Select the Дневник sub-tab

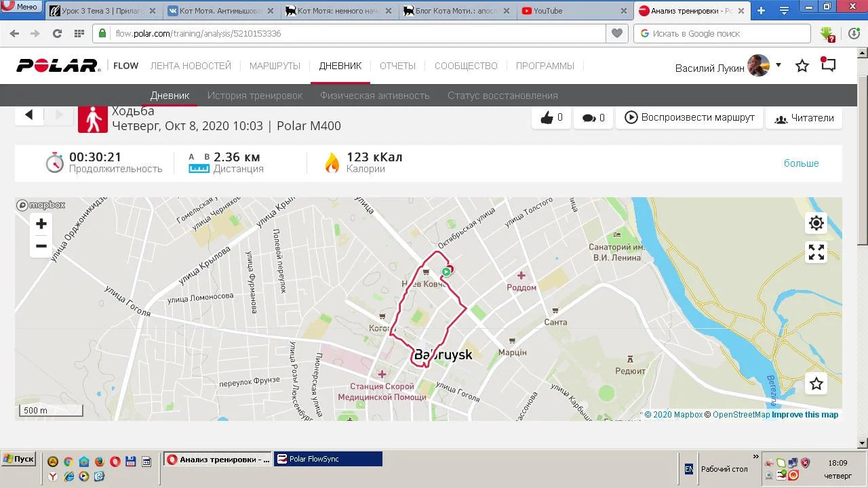170,96
